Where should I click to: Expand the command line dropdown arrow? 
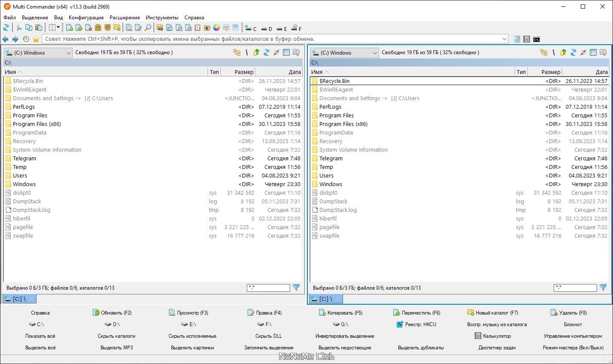point(505,39)
